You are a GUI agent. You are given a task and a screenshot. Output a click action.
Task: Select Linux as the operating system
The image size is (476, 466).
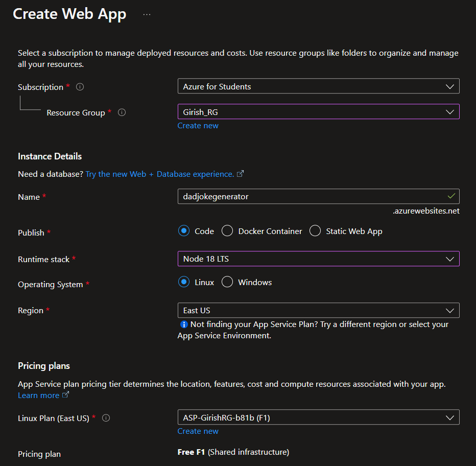click(184, 282)
